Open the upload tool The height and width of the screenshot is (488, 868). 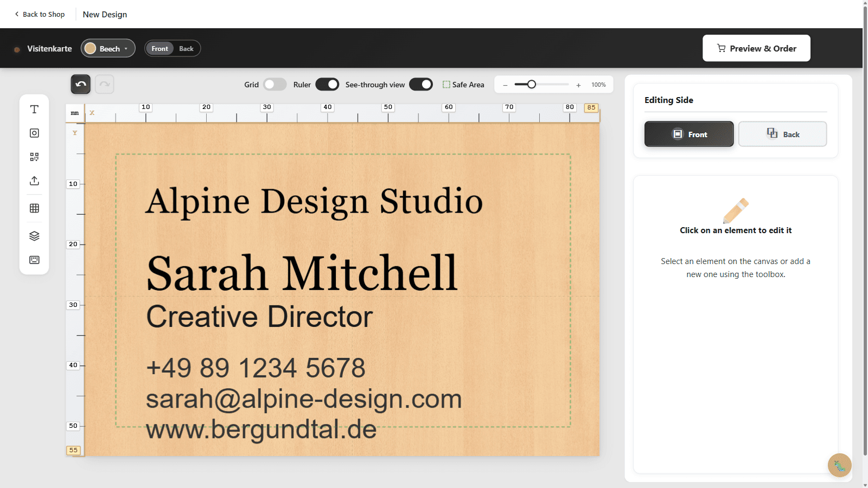34,181
